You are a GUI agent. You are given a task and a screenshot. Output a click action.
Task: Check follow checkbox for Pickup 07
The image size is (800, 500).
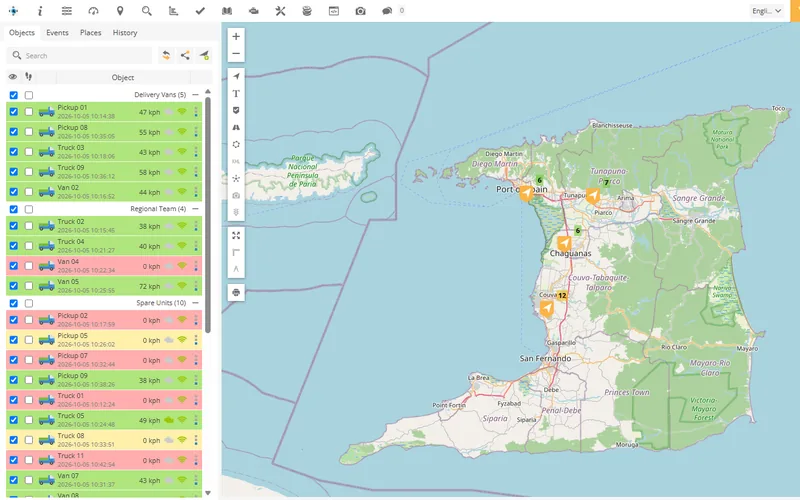tap(29, 360)
